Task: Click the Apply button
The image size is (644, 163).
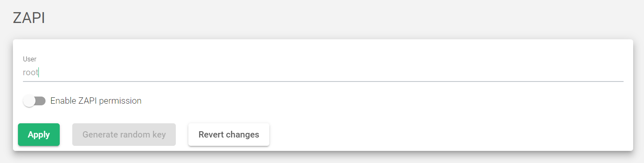Action: pyautogui.click(x=39, y=135)
